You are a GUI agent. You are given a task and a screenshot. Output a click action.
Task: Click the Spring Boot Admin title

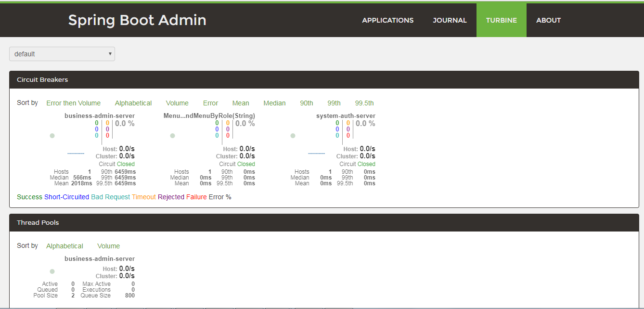click(x=137, y=20)
